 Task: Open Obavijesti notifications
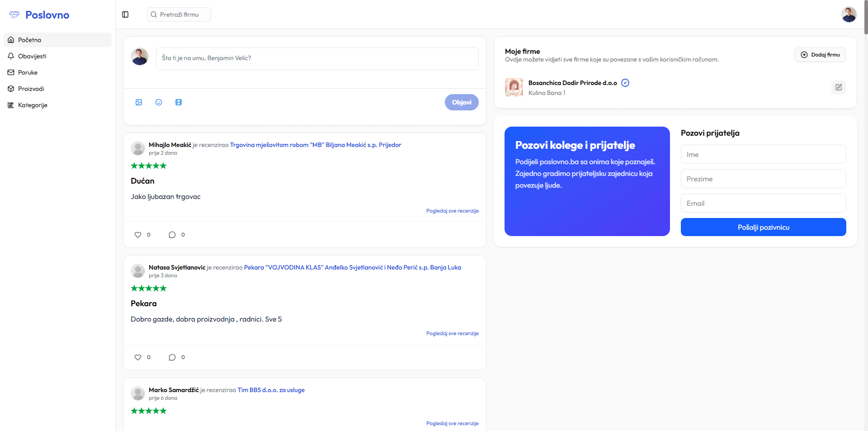pos(57,56)
